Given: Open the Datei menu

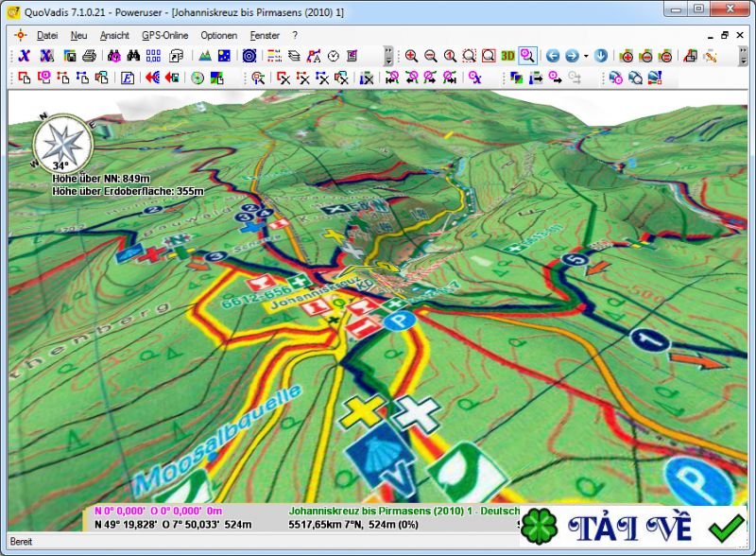Looking at the screenshot, I should (x=47, y=35).
